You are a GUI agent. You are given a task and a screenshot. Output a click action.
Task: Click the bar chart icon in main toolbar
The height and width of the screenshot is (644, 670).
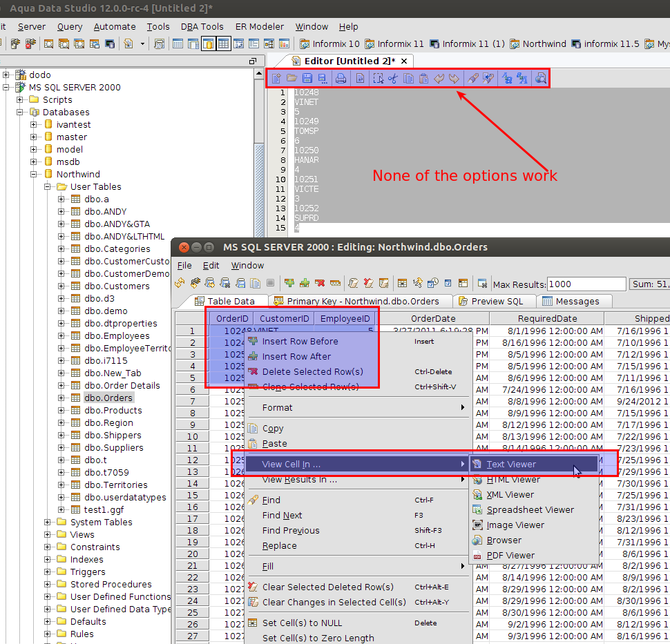pos(284,43)
